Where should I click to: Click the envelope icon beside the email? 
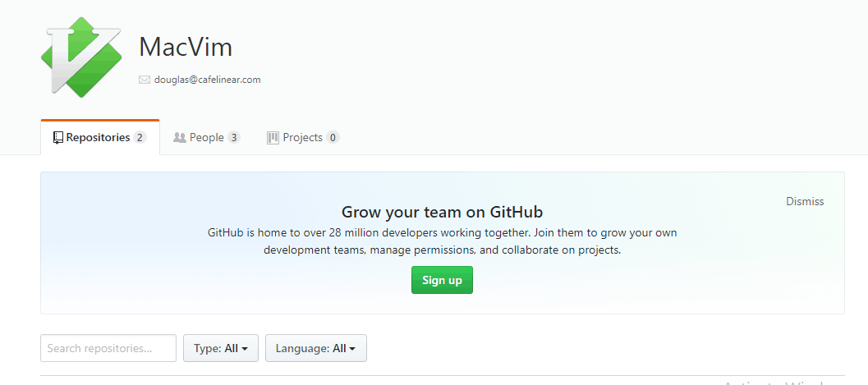point(145,80)
